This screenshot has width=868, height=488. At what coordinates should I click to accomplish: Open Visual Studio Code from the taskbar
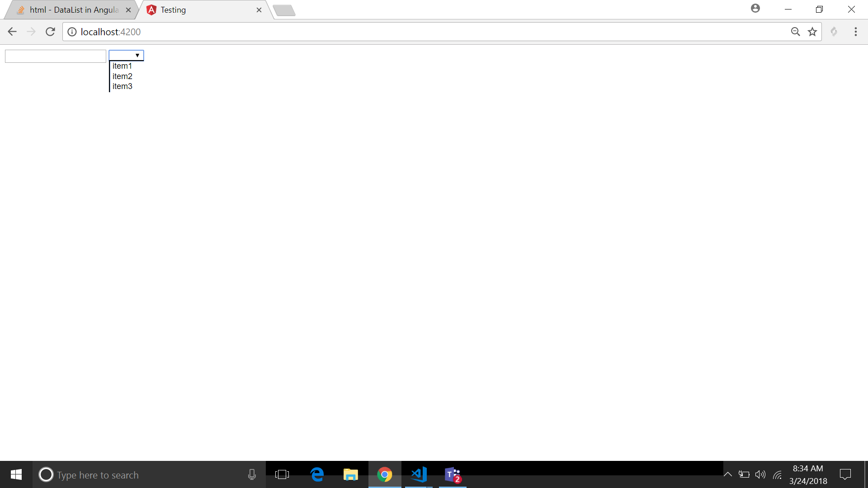click(x=419, y=474)
